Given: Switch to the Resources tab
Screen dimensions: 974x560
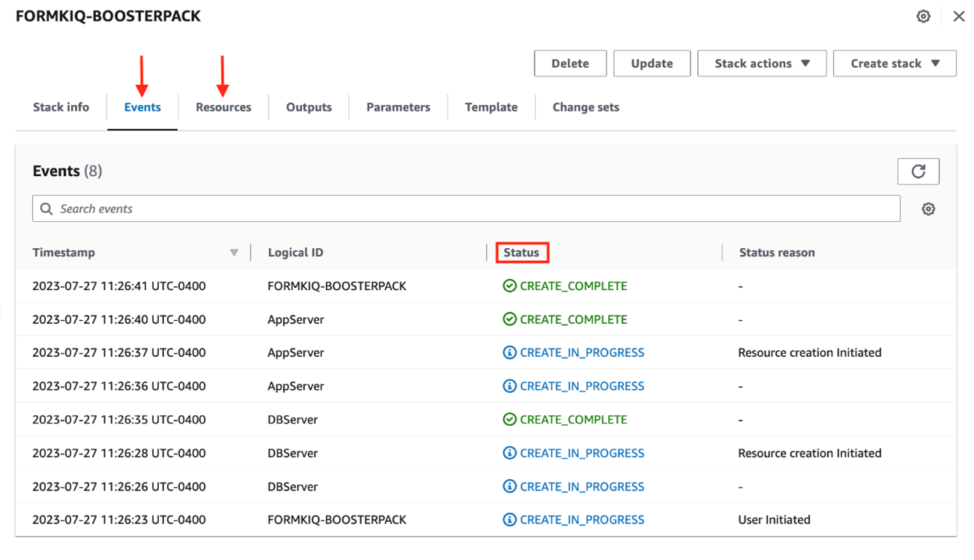Looking at the screenshot, I should [223, 107].
